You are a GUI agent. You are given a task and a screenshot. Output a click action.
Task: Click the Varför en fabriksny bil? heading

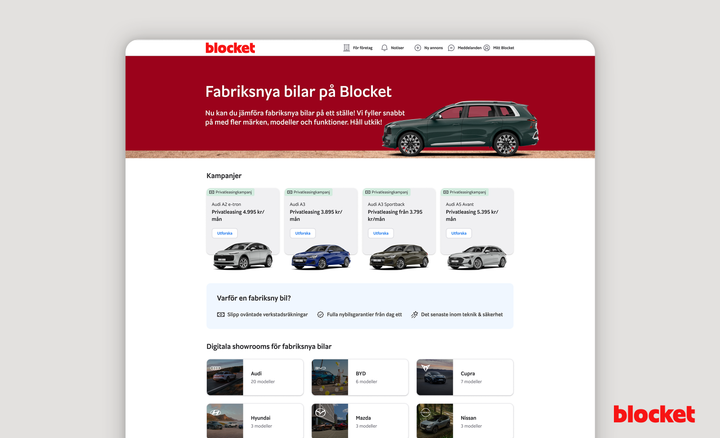pyautogui.click(x=253, y=298)
